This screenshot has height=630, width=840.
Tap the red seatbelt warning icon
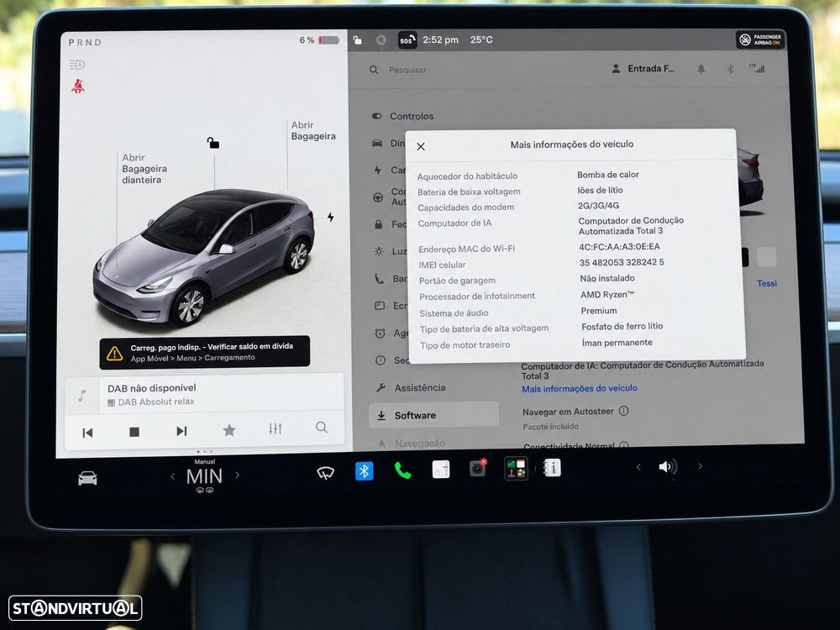[x=78, y=87]
